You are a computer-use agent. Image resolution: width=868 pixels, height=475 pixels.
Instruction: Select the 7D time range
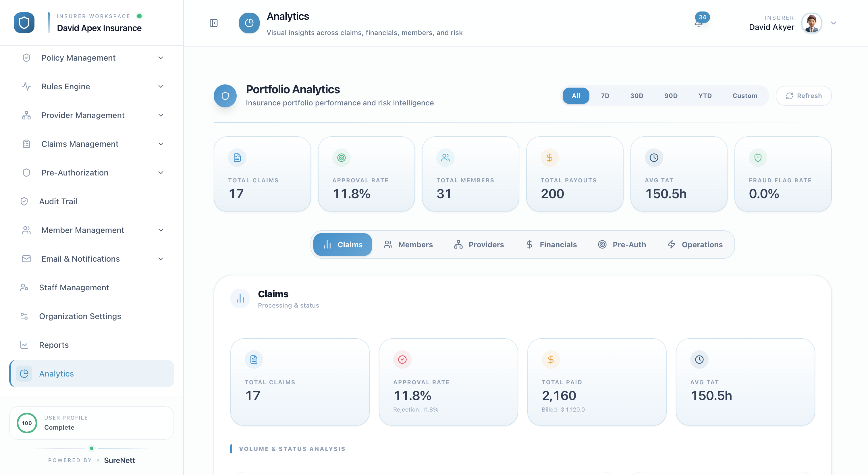tap(605, 96)
